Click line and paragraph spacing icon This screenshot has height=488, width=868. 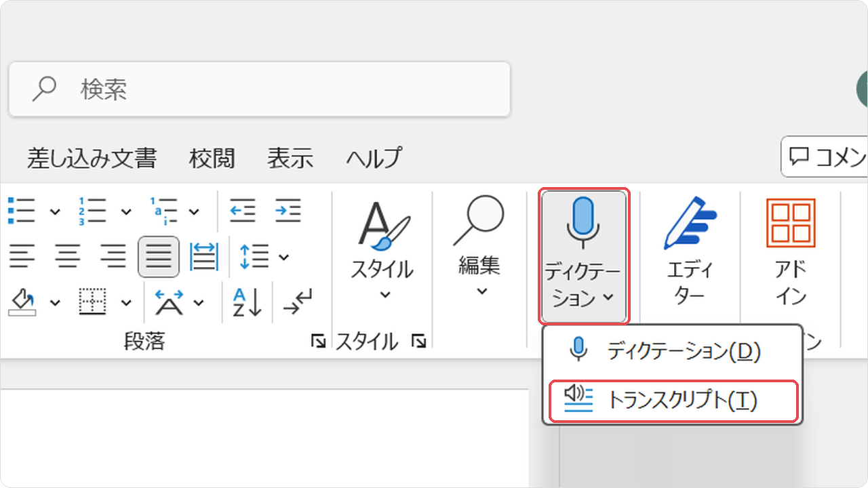[254, 257]
